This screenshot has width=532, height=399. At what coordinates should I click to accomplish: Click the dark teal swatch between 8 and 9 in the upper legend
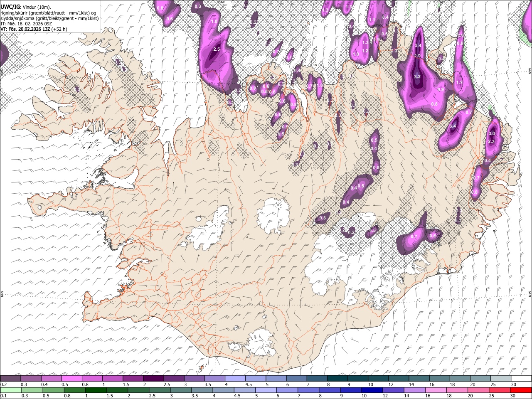[337, 378]
